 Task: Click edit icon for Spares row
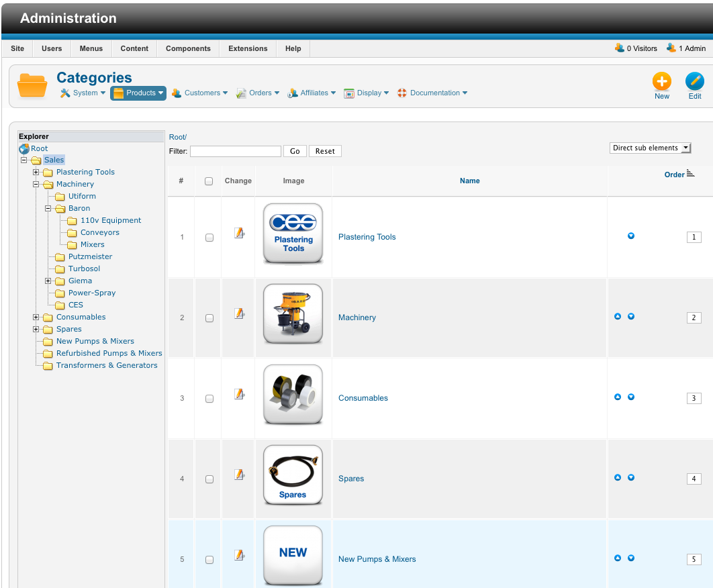click(x=239, y=475)
